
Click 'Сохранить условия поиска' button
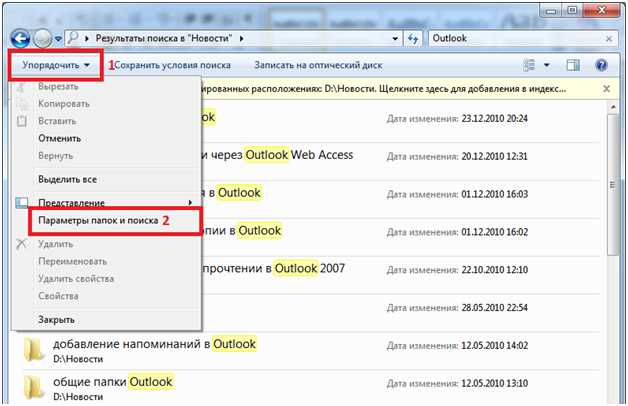[x=173, y=65]
